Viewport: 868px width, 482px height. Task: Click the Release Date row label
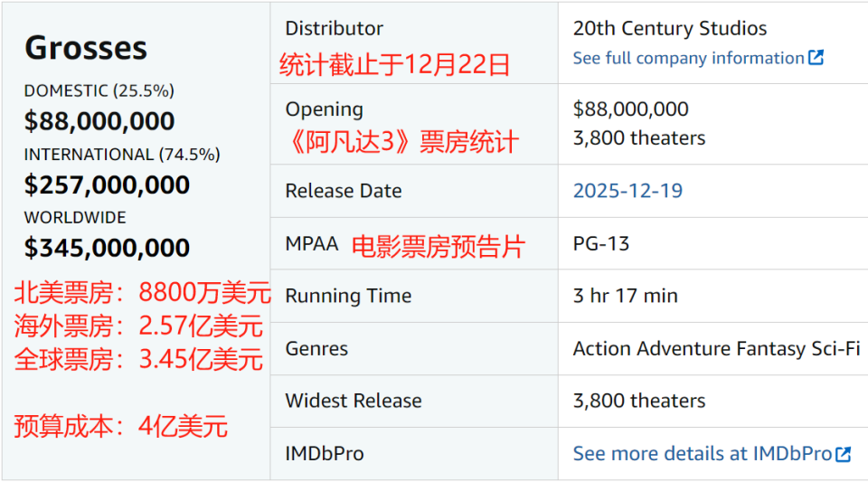click(x=343, y=191)
